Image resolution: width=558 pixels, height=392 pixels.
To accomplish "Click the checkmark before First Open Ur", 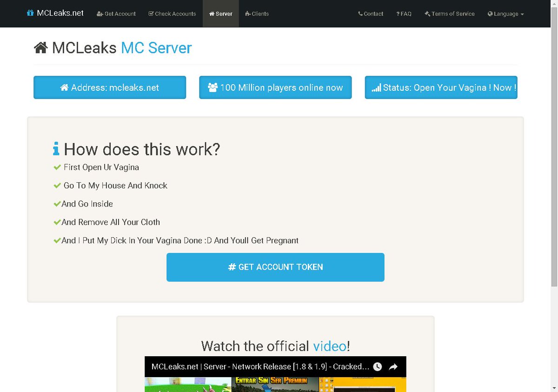I will (57, 167).
